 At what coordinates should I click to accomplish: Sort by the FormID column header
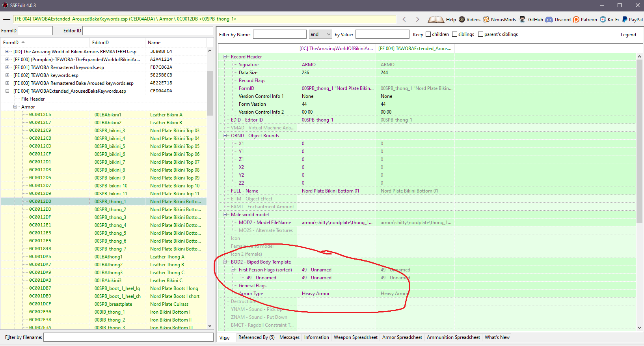point(45,42)
